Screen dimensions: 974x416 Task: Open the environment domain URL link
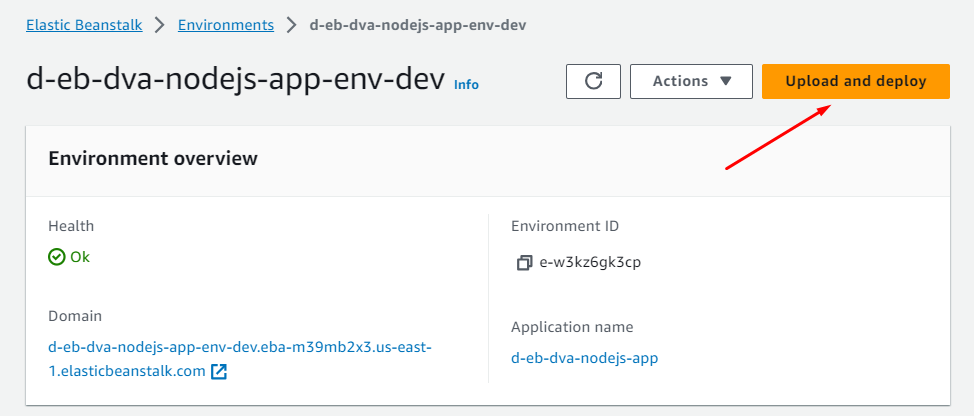[x=239, y=347]
